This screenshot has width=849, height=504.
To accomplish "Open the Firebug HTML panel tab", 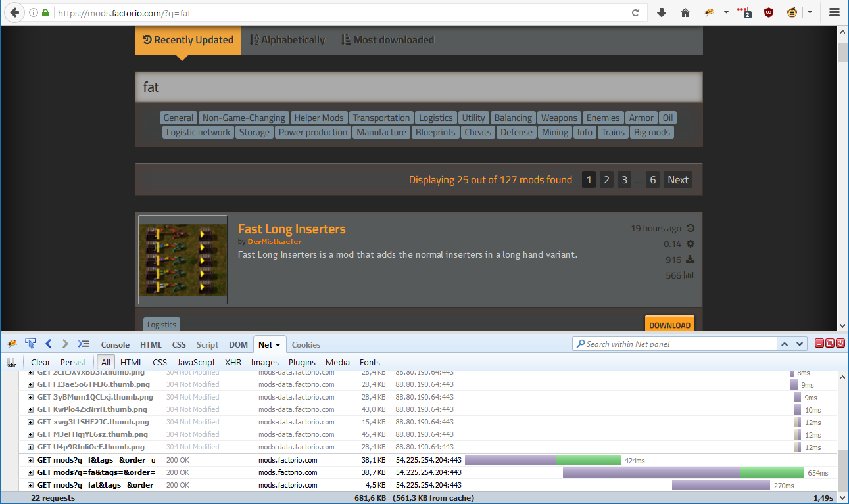I will tap(151, 344).
